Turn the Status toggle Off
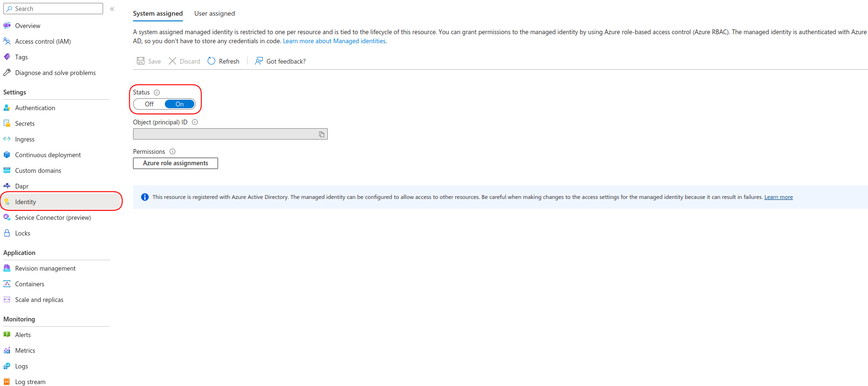 pos(149,104)
